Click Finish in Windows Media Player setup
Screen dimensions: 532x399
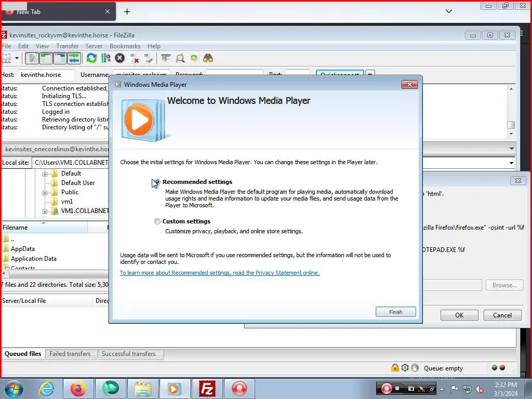(395, 312)
